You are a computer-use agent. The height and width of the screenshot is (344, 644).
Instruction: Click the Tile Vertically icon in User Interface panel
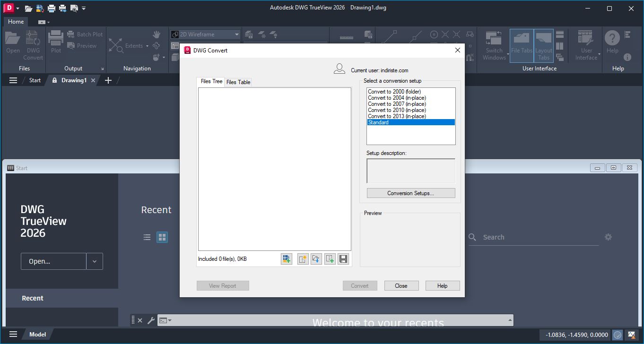[560, 46]
